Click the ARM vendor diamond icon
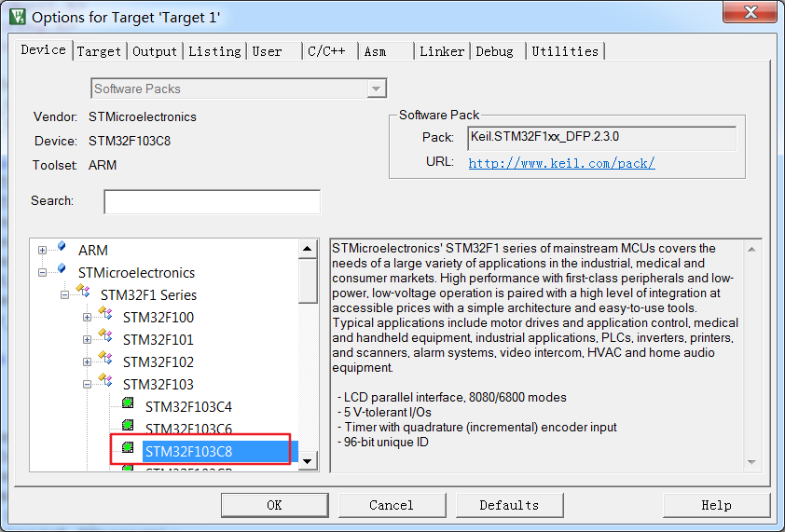785x532 pixels. pos(62,246)
